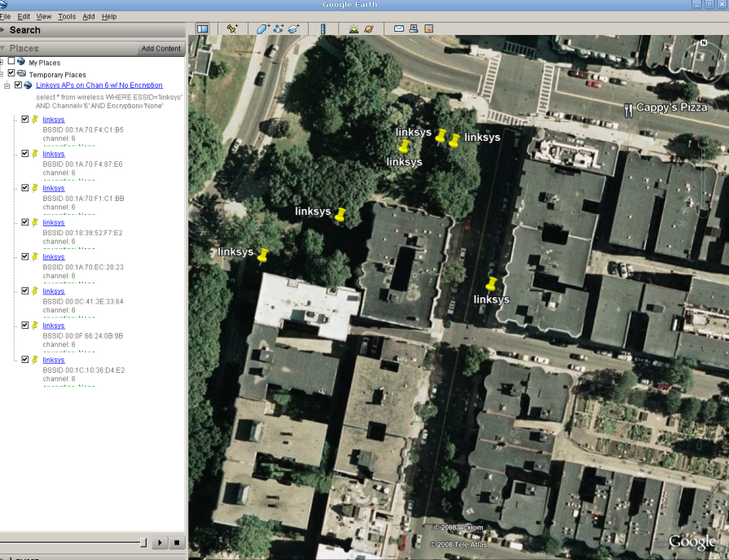
Task: Uncheck placemark with BSSID 00:18:39:52:F7:E2
Action: click(x=25, y=222)
